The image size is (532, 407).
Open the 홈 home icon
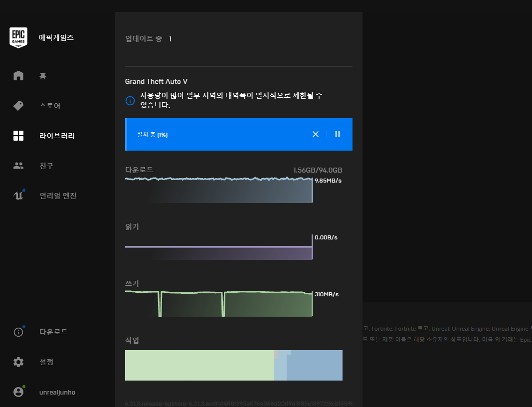pos(18,76)
